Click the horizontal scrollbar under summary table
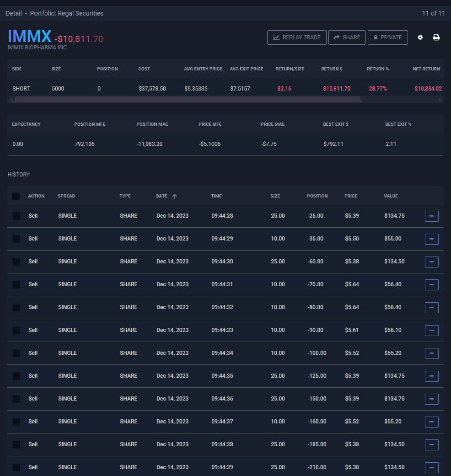The height and width of the screenshot is (476, 451). [188, 100]
